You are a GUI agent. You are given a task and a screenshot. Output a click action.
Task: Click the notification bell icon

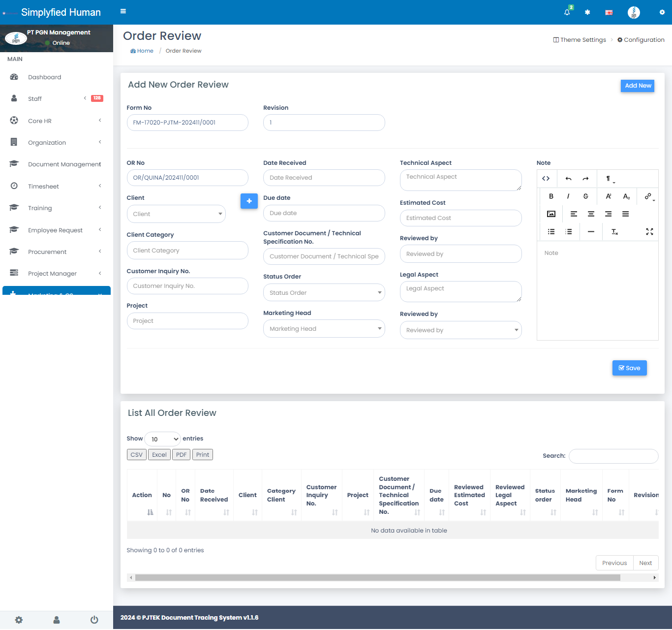click(567, 12)
